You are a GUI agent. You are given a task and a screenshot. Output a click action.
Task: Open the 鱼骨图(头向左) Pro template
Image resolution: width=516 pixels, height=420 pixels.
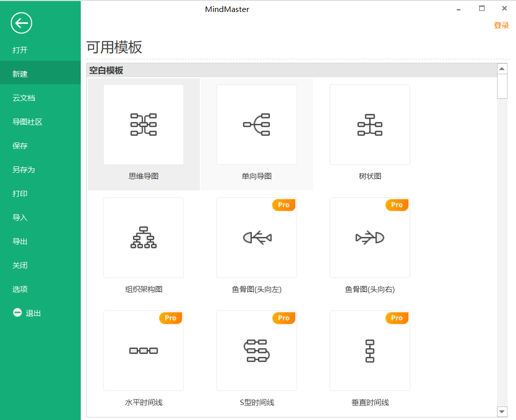click(x=256, y=238)
